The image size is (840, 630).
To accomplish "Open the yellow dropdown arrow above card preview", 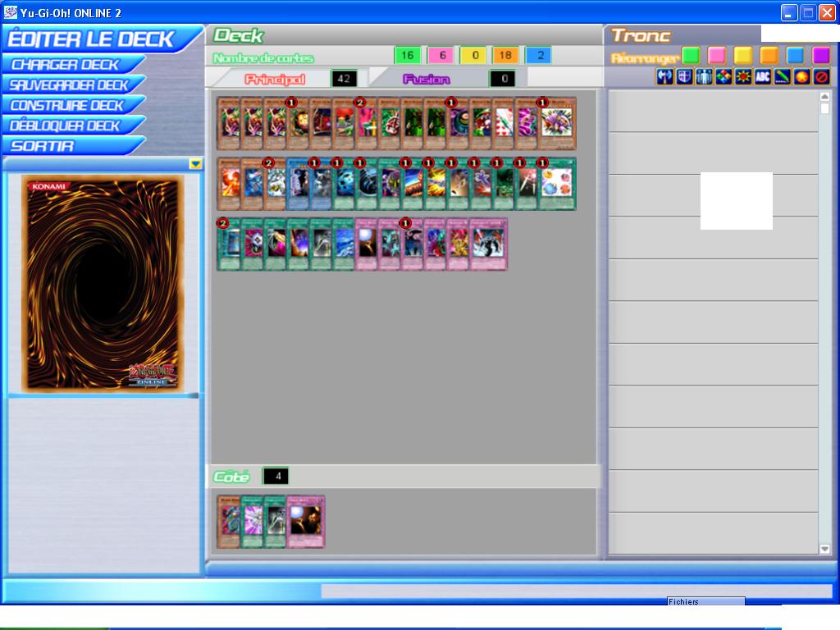I will click(195, 164).
